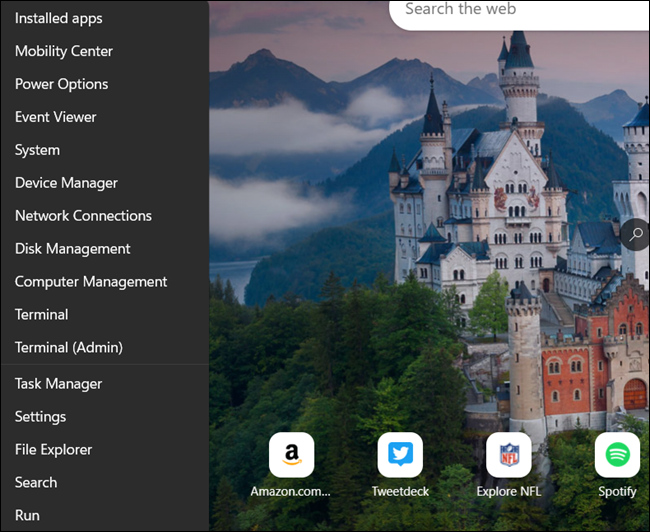Open Settings from the power user menu

pos(41,417)
